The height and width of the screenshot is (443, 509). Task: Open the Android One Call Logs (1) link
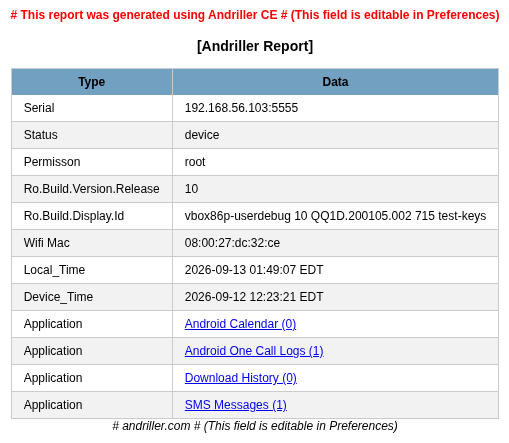[x=254, y=351]
